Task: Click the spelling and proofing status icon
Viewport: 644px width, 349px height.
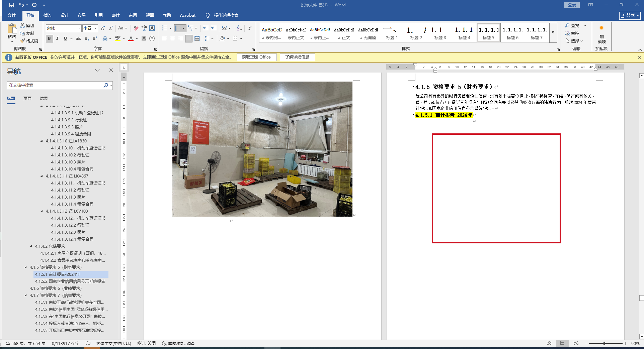Action: [88, 343]
